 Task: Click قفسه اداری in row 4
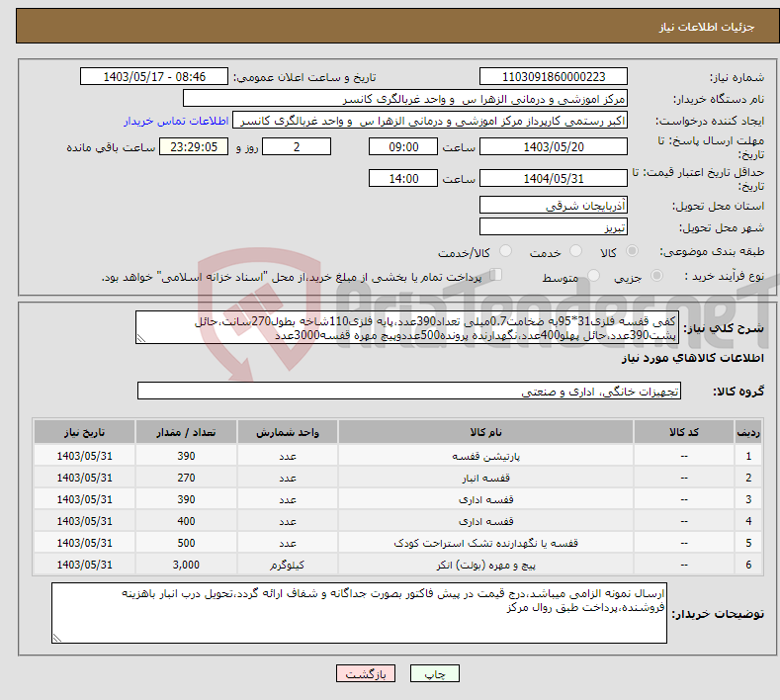click(x=485, y=521)
